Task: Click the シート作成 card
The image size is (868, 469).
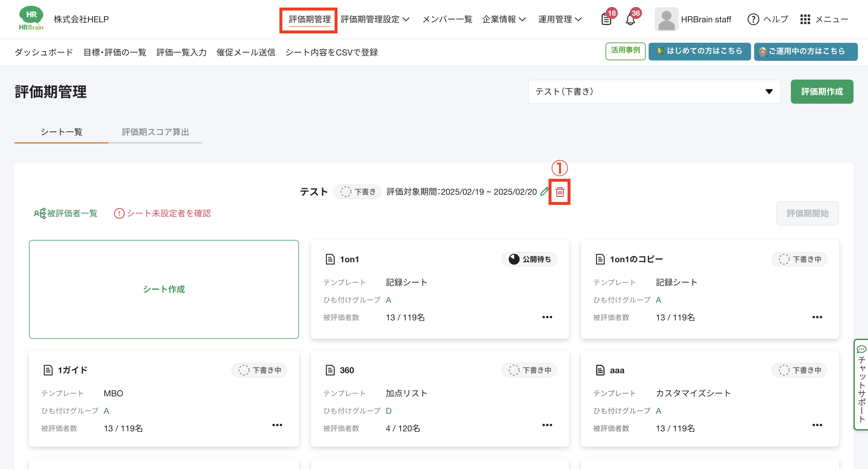Action: (x=164, y=289)
